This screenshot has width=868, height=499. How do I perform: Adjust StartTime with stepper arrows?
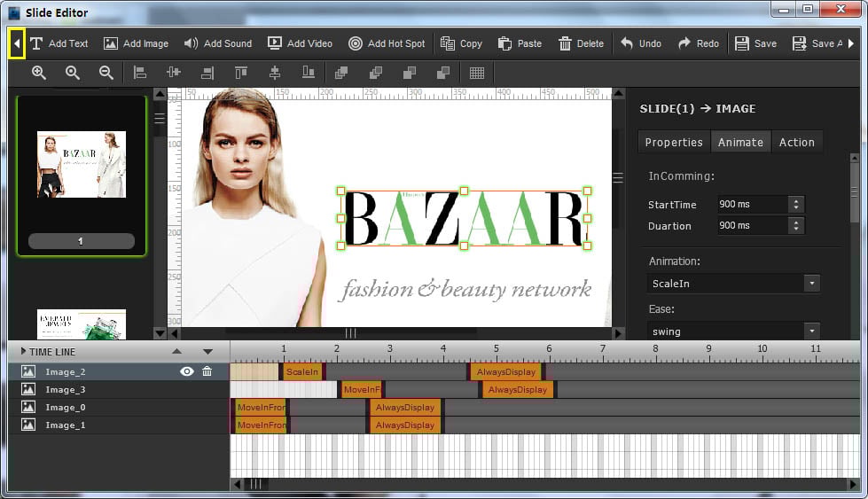(796, 204)
